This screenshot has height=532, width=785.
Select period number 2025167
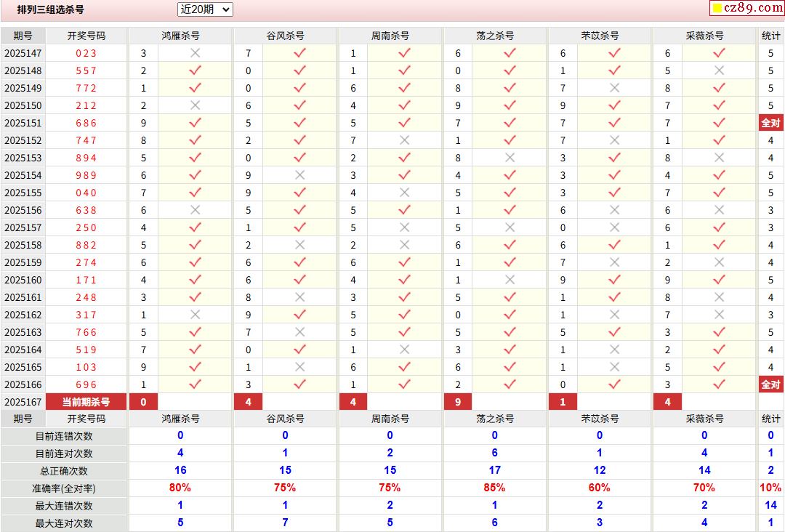[x=23, y=402]
